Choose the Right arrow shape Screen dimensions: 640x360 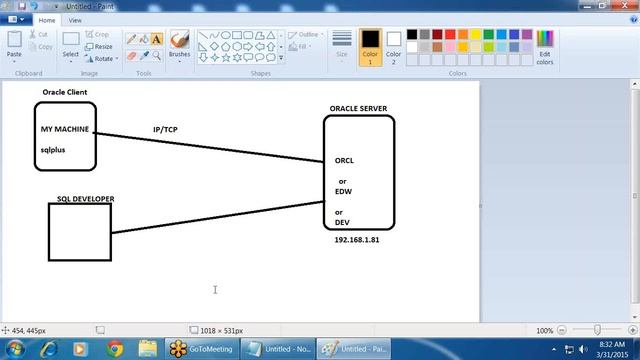248,47
